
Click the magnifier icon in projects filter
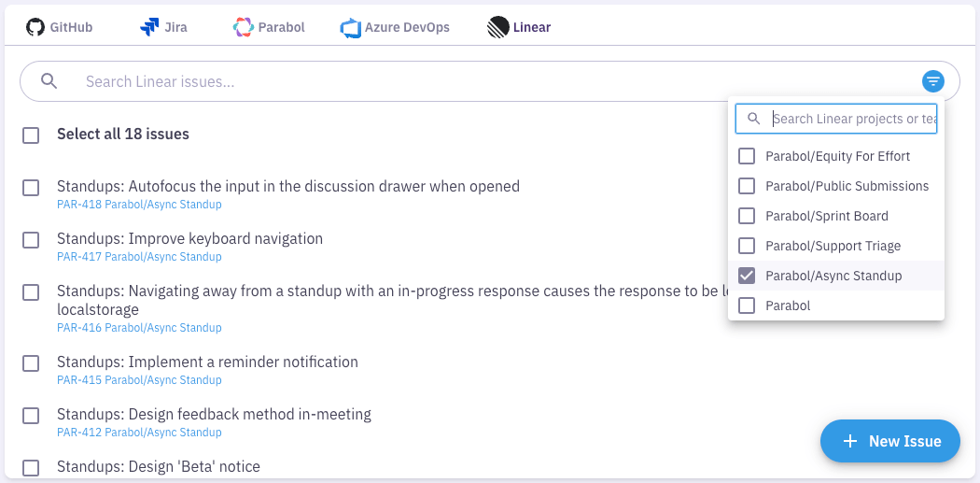(x=754, y=119)
